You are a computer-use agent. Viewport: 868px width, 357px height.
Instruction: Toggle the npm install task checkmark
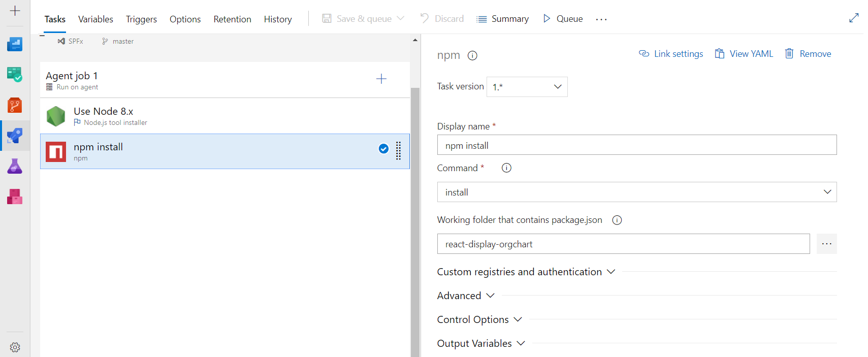pos(383,149)
